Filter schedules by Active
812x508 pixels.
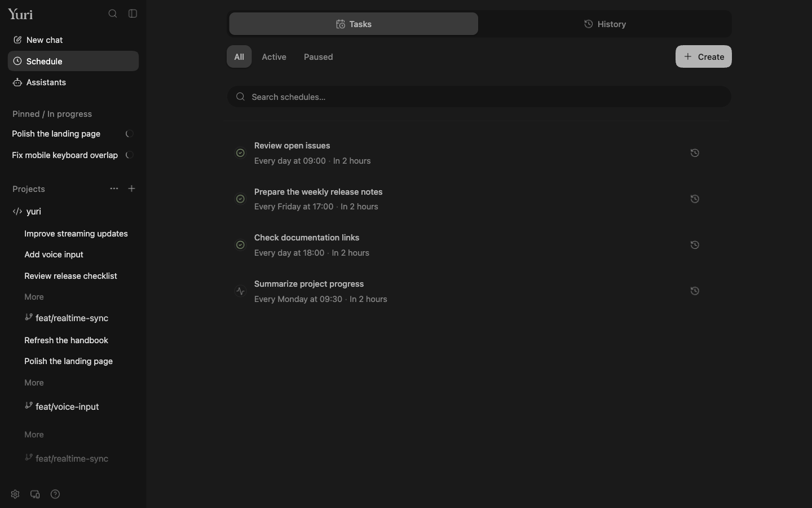coord(274,56)
